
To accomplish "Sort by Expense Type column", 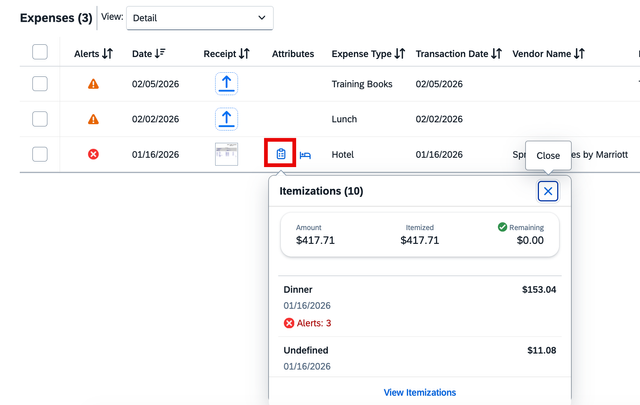I will [400, 53].
